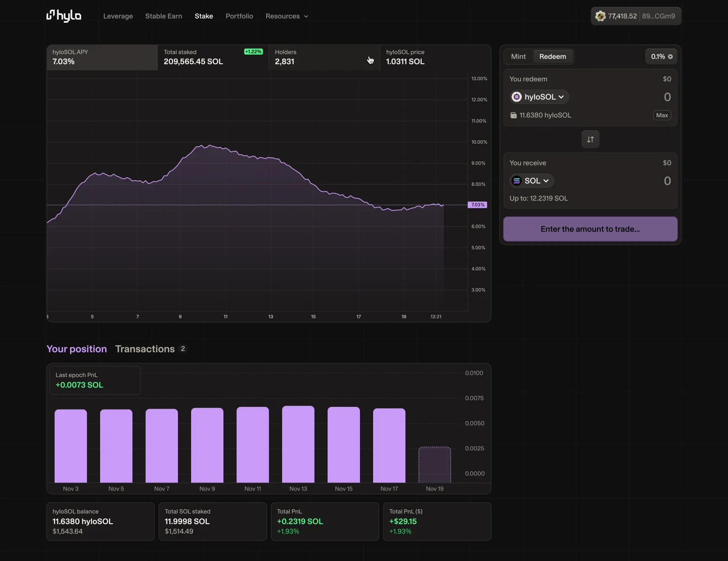Open slippage settings 0.1% gear

(x=662, y=56)
